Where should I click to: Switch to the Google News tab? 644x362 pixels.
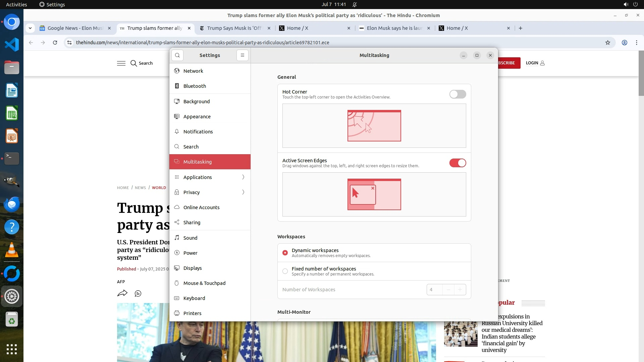point(74,28)
